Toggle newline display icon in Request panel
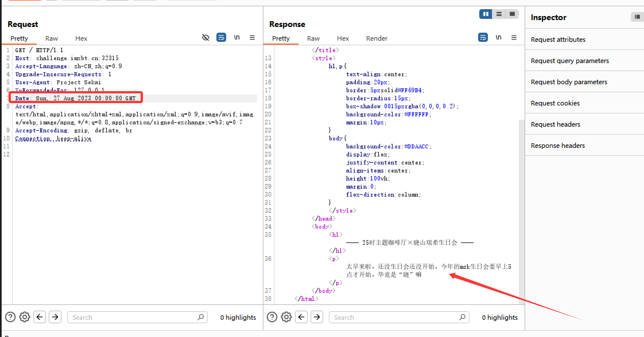The width and height of the screenshot is (644, 337). (x=237, y=38)
